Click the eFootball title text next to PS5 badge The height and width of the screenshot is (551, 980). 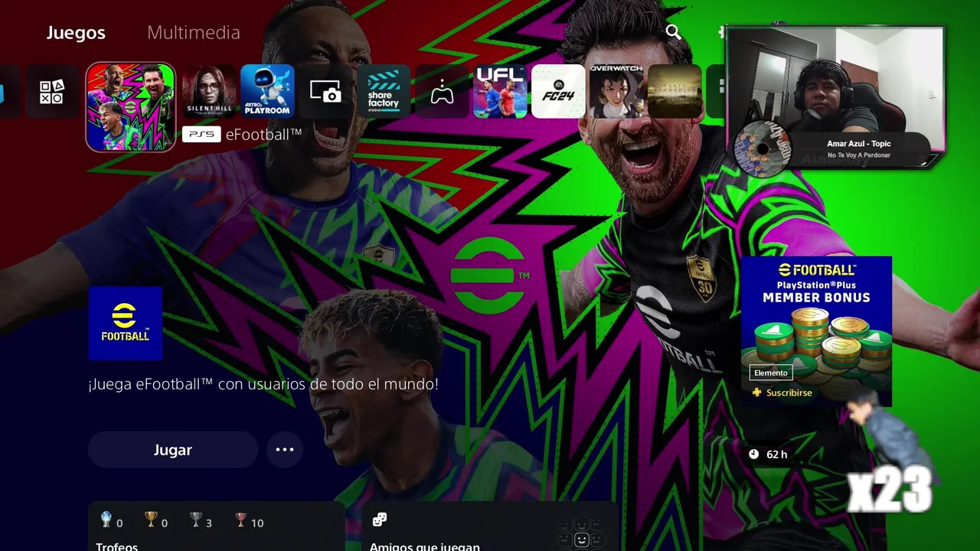point(264,135)
